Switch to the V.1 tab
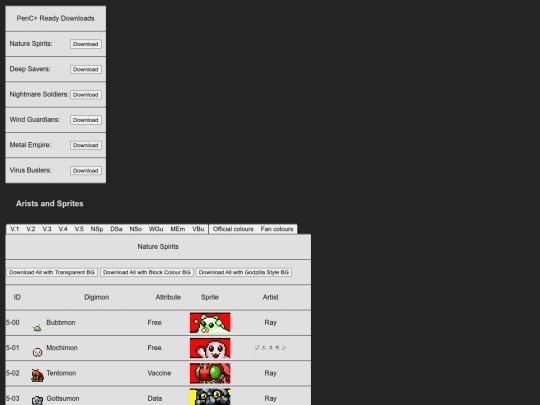The height and width of the screenshot is (405, 540). [14, 229]
